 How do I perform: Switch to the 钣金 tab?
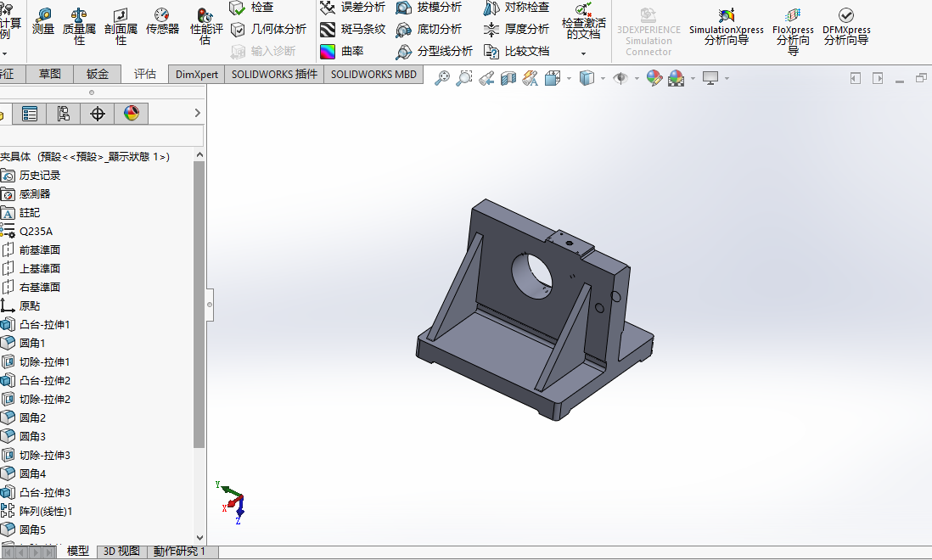point(98,74)
